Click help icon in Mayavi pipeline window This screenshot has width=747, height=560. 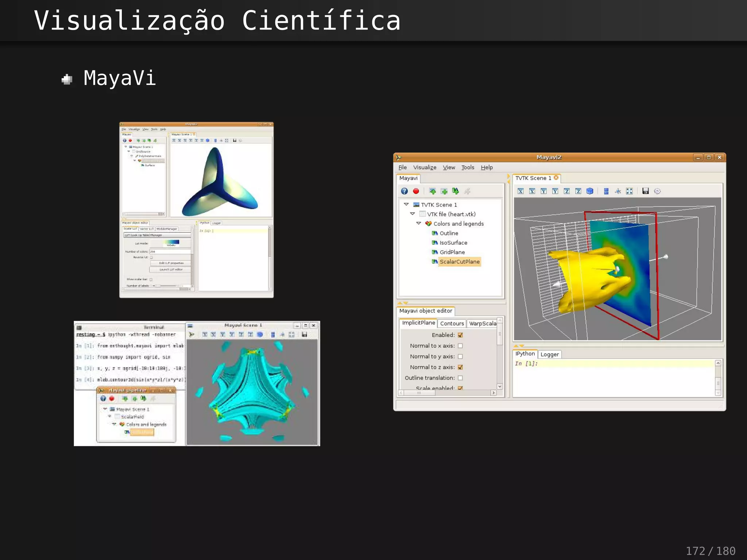tap(103, 398)
